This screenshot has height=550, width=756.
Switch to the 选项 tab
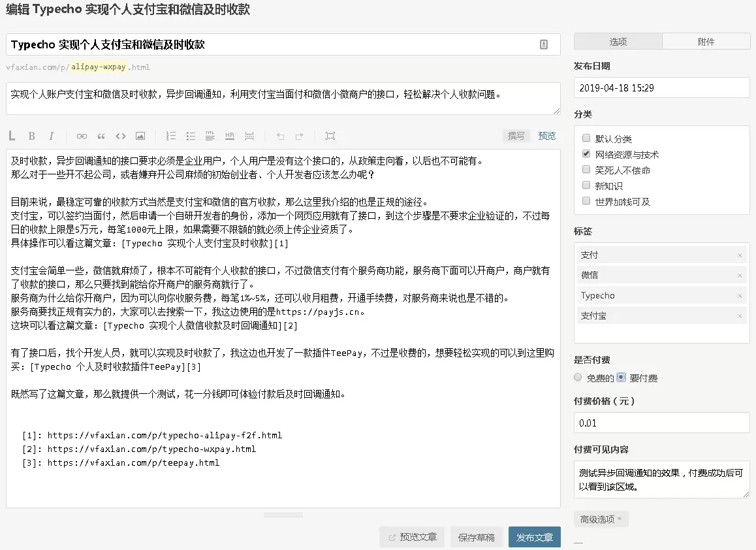coord(618,42)
